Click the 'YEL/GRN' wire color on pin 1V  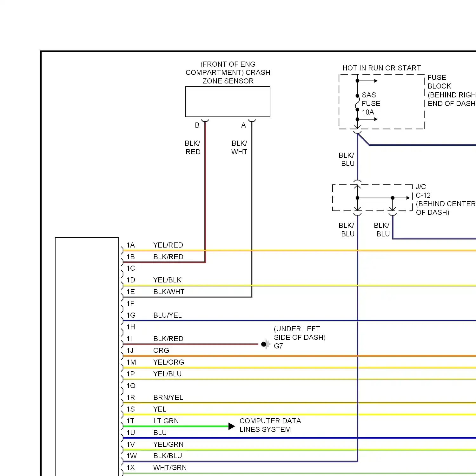pos(169,445)
